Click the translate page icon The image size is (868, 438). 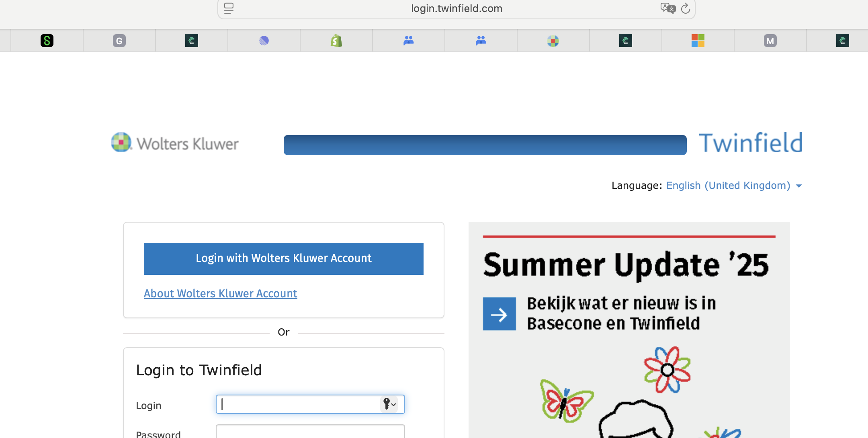point(667,8)
